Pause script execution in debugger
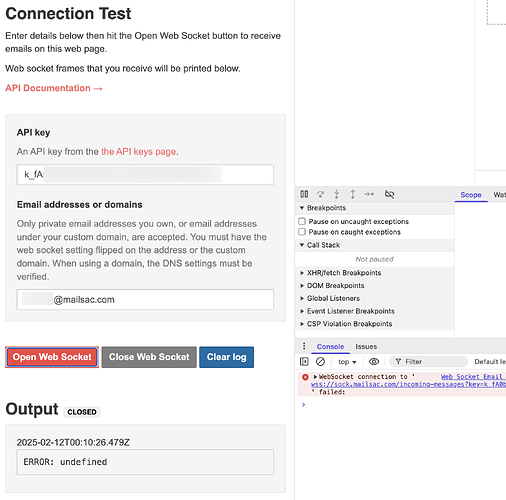506x500 pixels. (304, 194)
